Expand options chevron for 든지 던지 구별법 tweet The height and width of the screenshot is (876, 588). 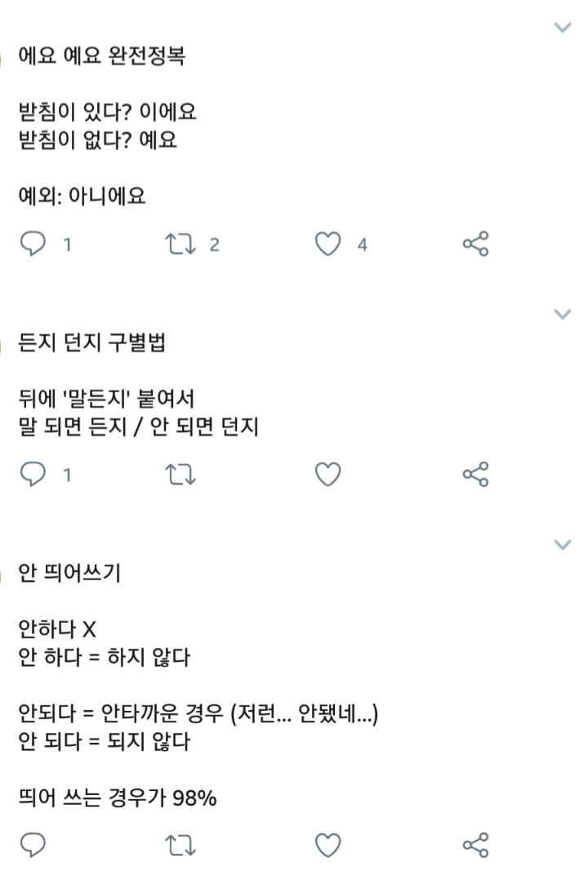(x=562, y=314)
